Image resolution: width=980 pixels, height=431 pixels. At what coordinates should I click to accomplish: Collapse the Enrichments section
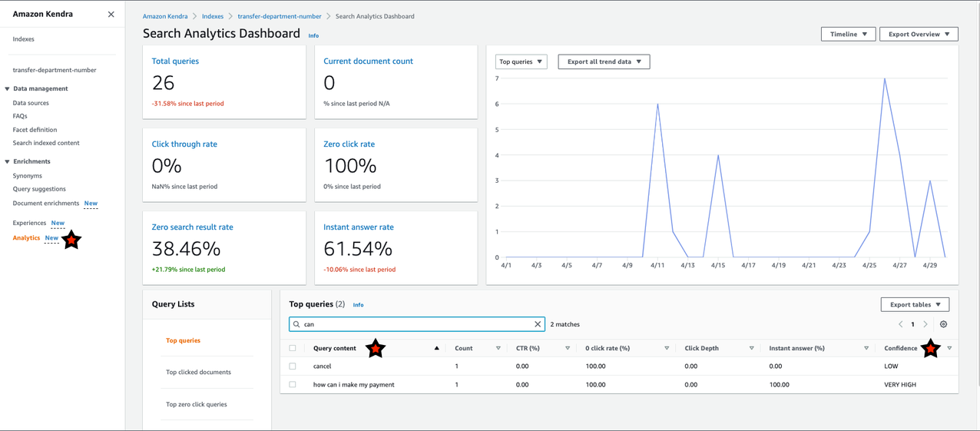(x=8, y=161)
